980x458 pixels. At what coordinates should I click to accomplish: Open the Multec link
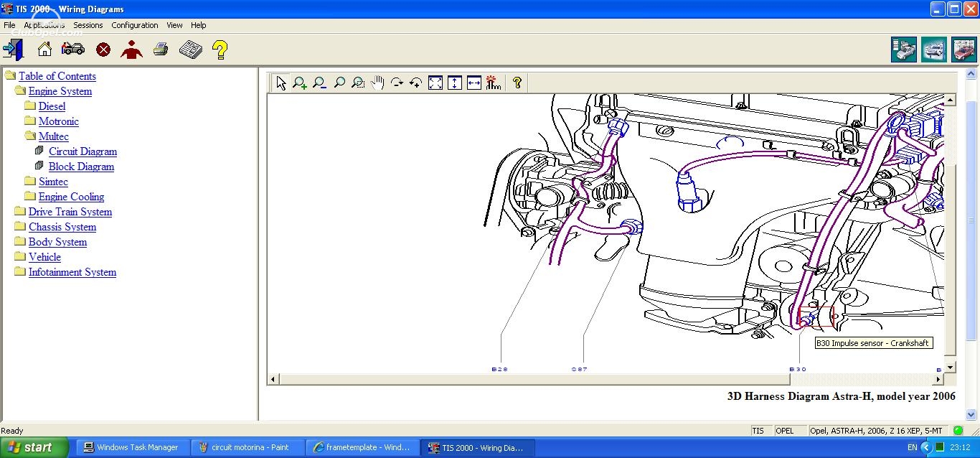coord(54,136)
